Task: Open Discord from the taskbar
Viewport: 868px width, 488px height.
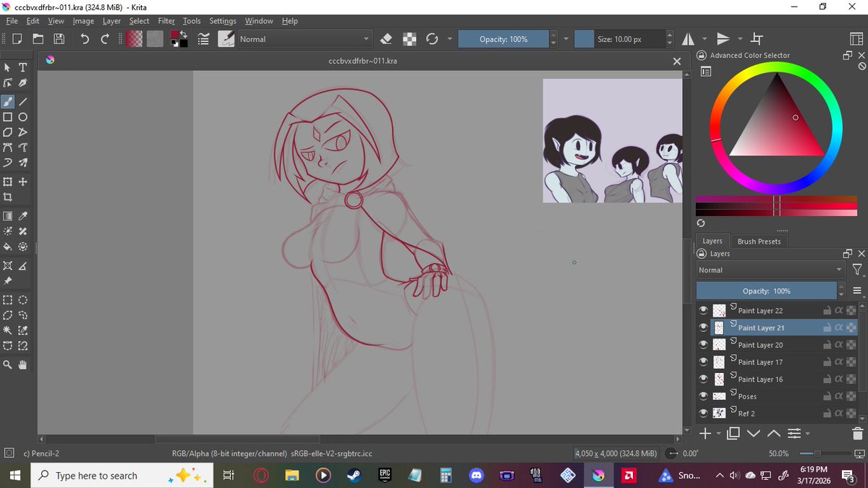Action: (x=477, y=475)
